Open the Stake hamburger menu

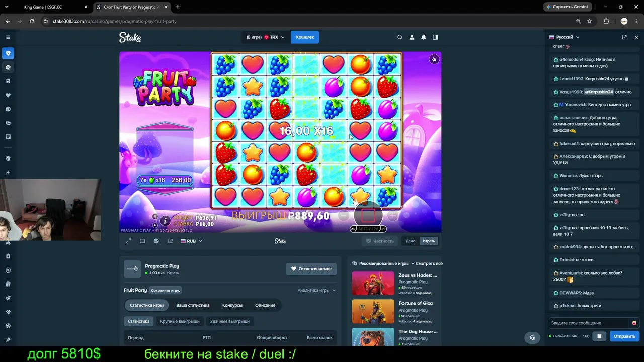pos(8,37)
